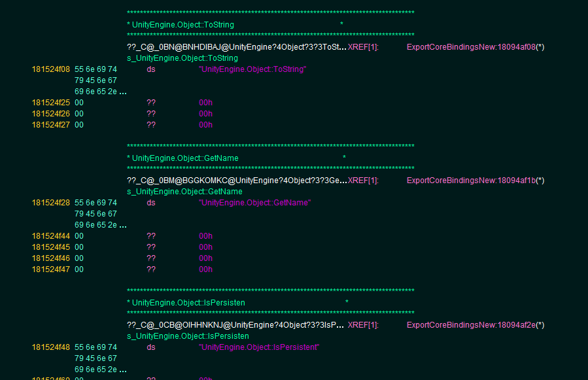Click mangled symbol ??_C@_0CB@OIHHNKNJ
588x380 pixels.
235,325
